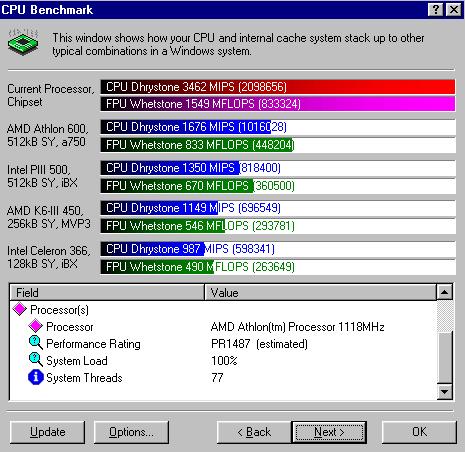465x452 pixels.
Task: Select the red CPU Dhrystone 3462 MIPS bar
Action: coord(278,87)
